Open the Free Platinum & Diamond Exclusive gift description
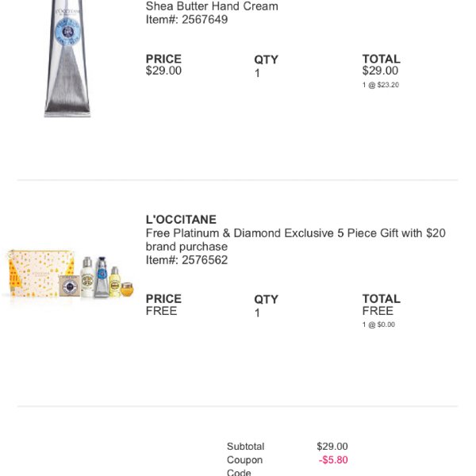The width and height of the screenshot is (476, 476). [x=295, y=240]
